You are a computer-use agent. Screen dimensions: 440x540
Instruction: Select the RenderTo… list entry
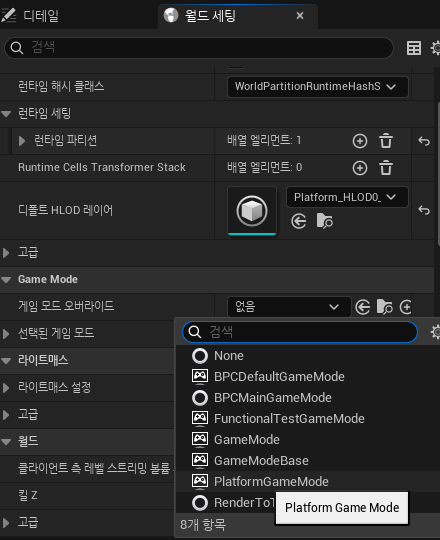tap(226, 503)
